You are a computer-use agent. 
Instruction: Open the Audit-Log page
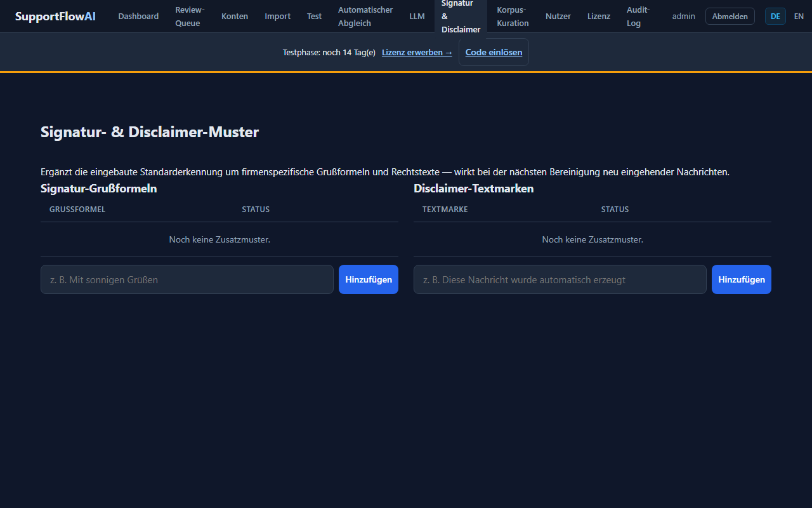pos(638,17)
